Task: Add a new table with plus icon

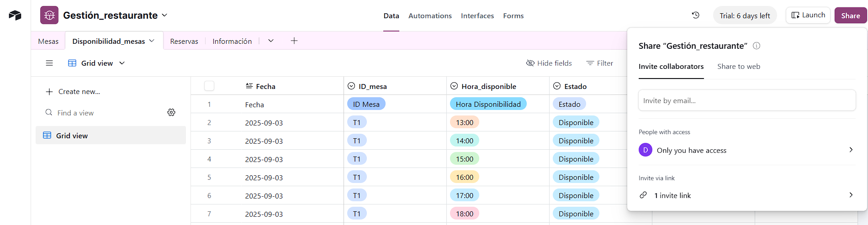Action: pos(294,41)
